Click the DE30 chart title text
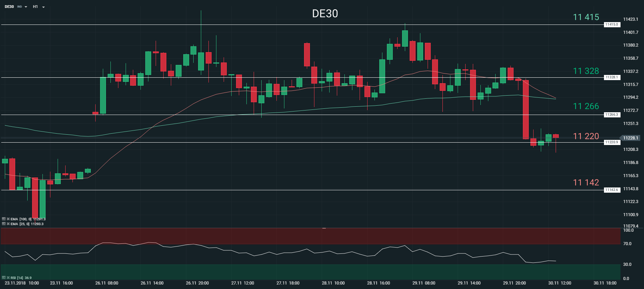The image size is (644, 289). coord(325,13)
